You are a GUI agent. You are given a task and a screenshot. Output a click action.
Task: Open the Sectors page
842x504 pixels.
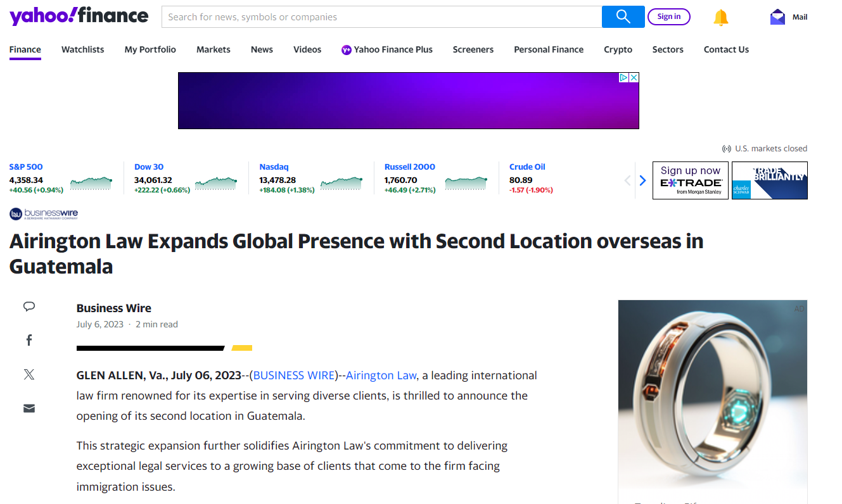pos(668,49)
